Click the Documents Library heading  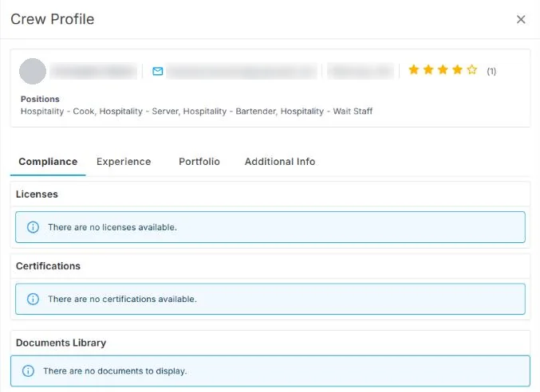61,343
